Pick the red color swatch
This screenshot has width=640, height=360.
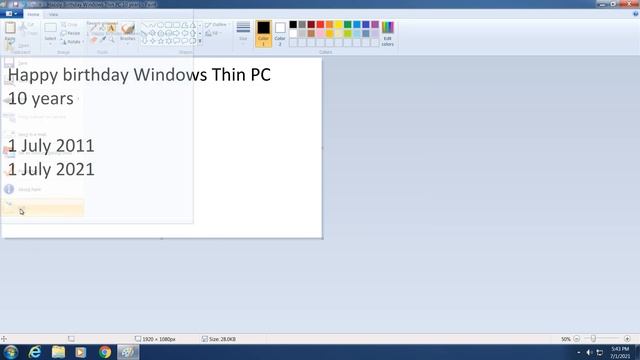click(x=320, y=24)
